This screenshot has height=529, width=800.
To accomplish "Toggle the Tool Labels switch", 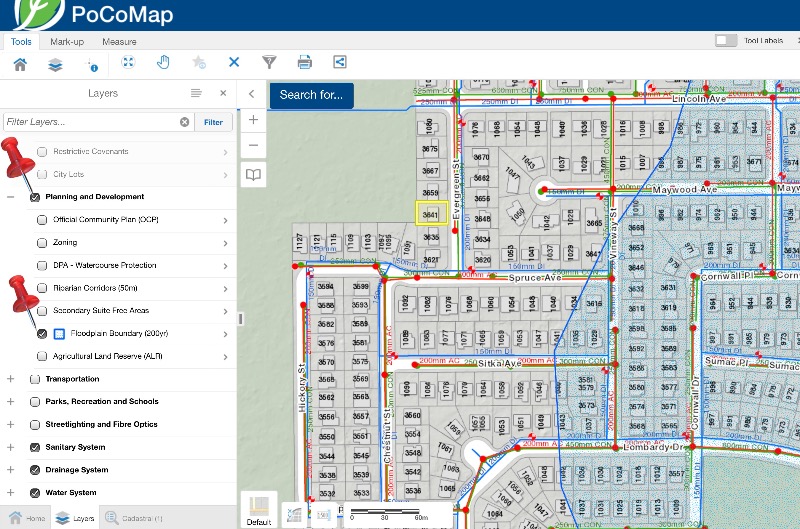I will pyautogui.click(x=726, y=40).
